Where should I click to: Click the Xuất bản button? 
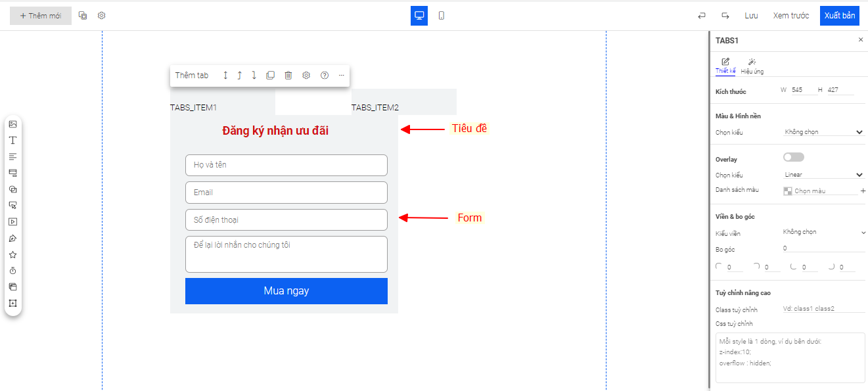point(839,16)
